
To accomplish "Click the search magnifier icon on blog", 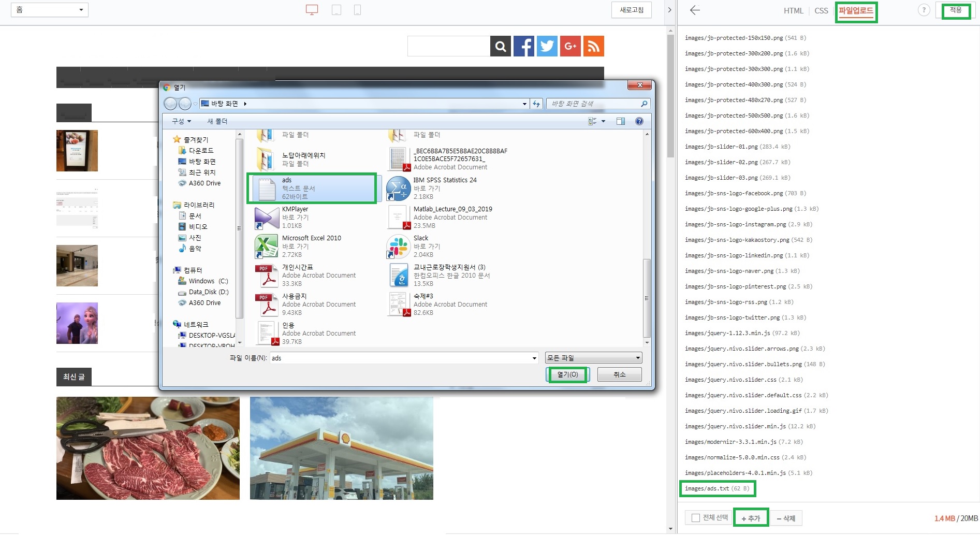I will 501,46.
